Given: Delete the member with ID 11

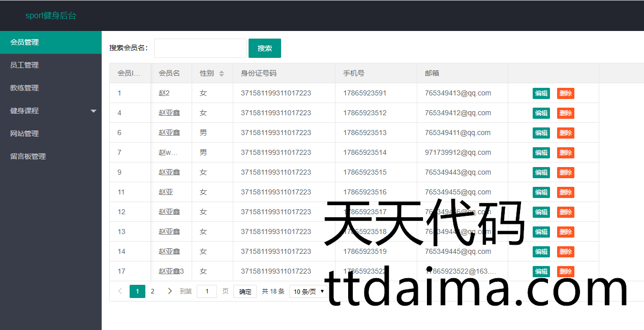Looking at the screenshot, I should (565, 192).
